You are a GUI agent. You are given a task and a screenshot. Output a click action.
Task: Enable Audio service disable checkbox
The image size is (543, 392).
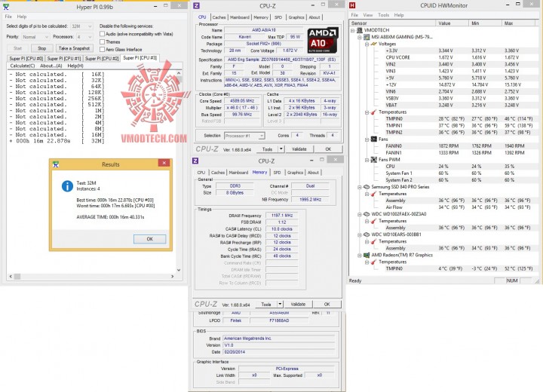click(x=102, y=34)
